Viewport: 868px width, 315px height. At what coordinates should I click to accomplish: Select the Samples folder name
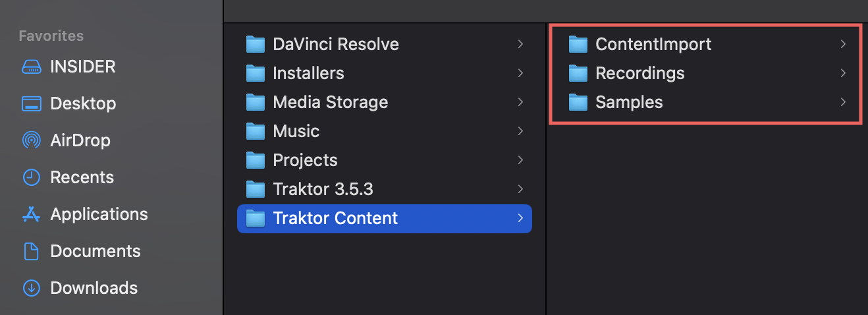629,102
